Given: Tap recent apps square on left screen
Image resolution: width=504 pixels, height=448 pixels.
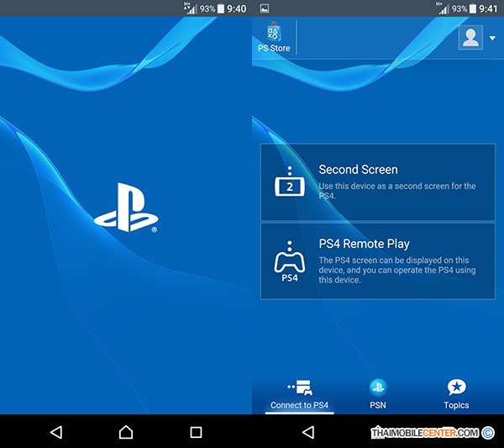Looking at the screenshot, I should (196, 432).
